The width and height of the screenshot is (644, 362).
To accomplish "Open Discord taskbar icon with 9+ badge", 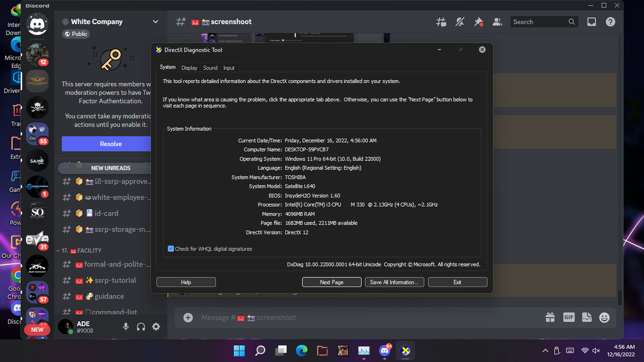I will (x=385, y=350).
